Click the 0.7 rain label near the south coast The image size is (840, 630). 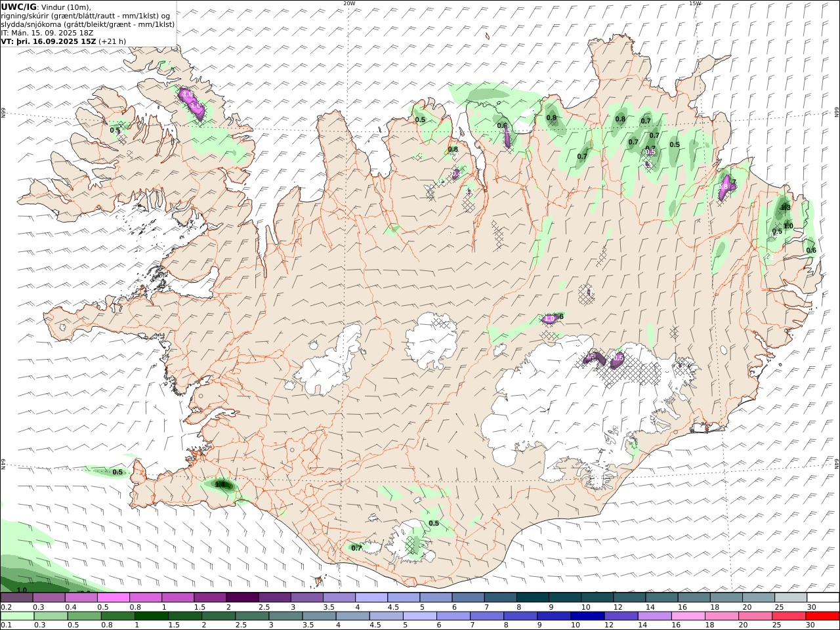pyautogui.click(x=356, y=547)
